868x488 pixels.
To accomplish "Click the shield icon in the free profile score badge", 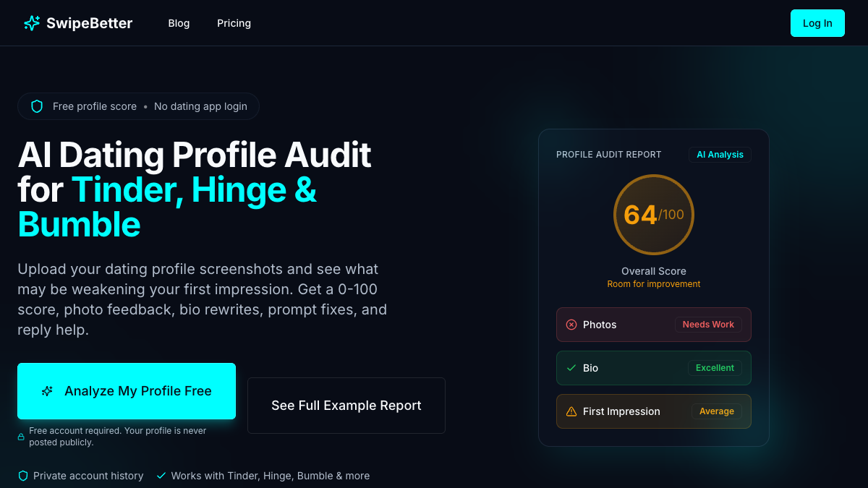I will click(x=37, y=106).
